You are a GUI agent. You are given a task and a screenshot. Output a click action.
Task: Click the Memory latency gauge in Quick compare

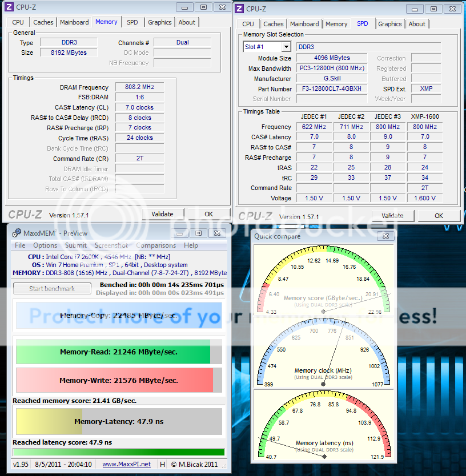[323, 425]
